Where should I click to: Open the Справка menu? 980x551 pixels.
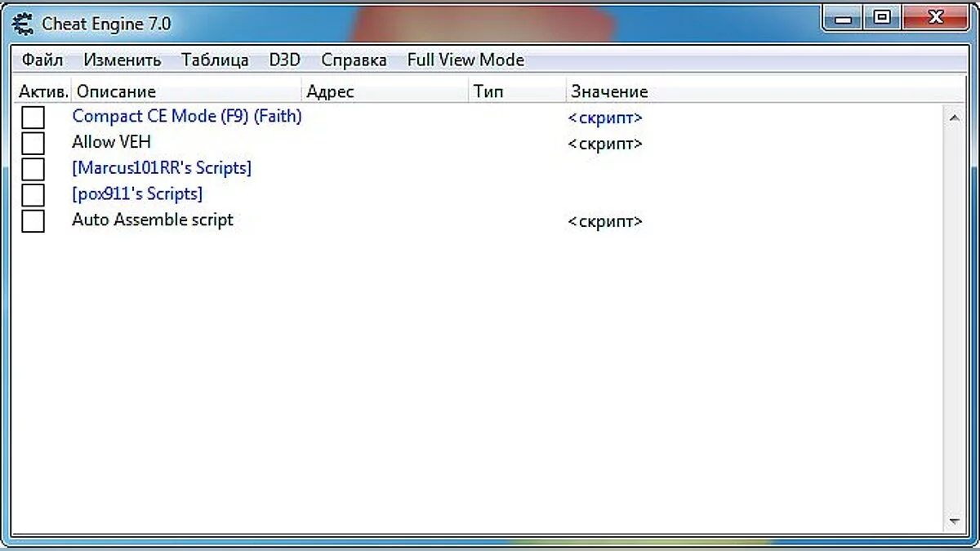pyautogui.click(x=354, y=60)
